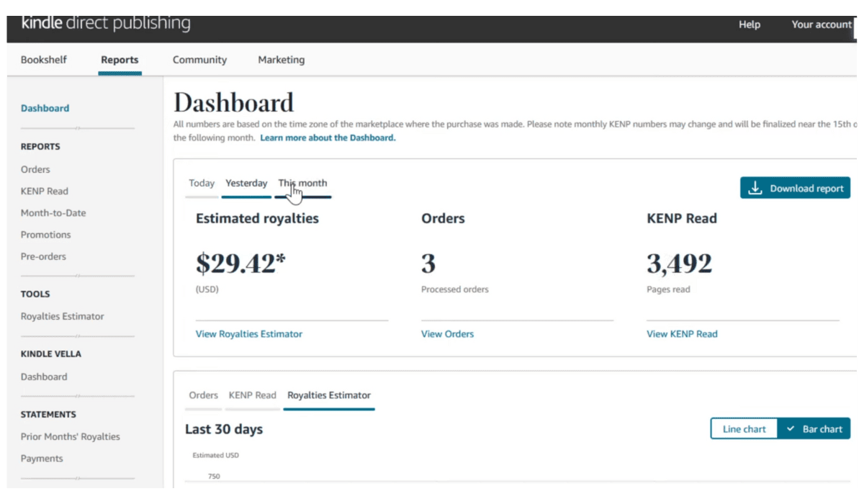Select the Bar chart toggle option
The width and height of the screenshot is (864, 504).
tap(814, 429)
